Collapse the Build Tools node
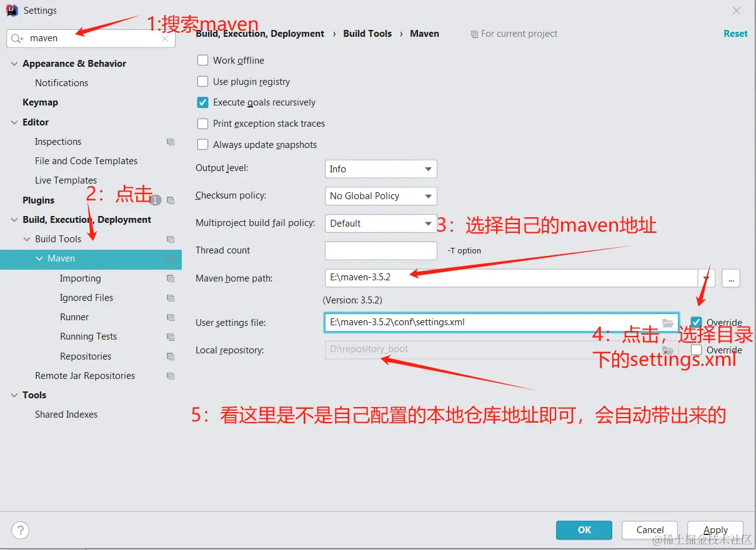The height and width of the screenshot is (550, 756). (27, 239)
